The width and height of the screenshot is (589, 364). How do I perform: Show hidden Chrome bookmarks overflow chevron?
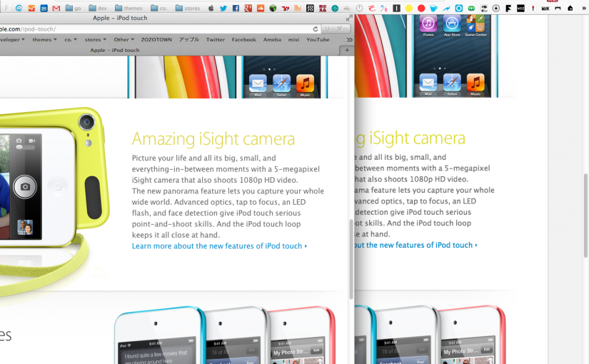(x=584, y=8)
